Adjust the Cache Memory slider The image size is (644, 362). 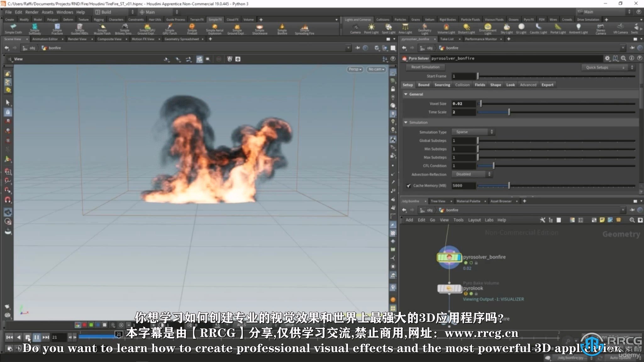(x=556, y=186)
